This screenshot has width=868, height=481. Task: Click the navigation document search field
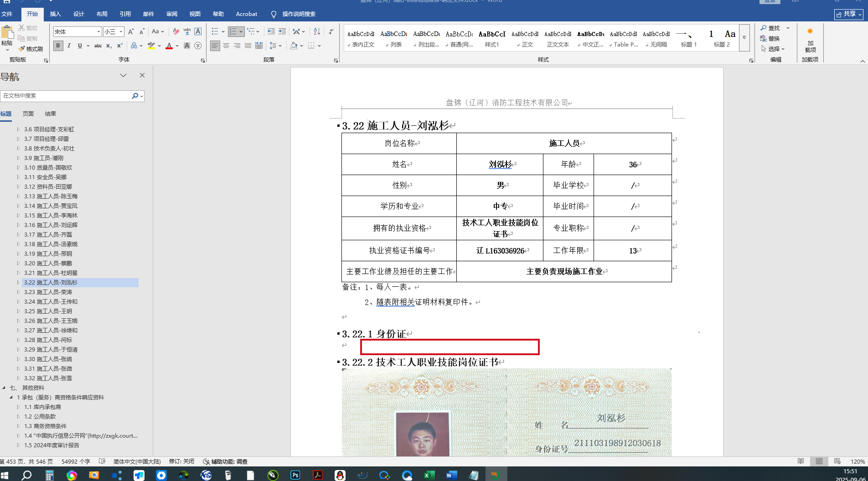click(x=66, y=96)
